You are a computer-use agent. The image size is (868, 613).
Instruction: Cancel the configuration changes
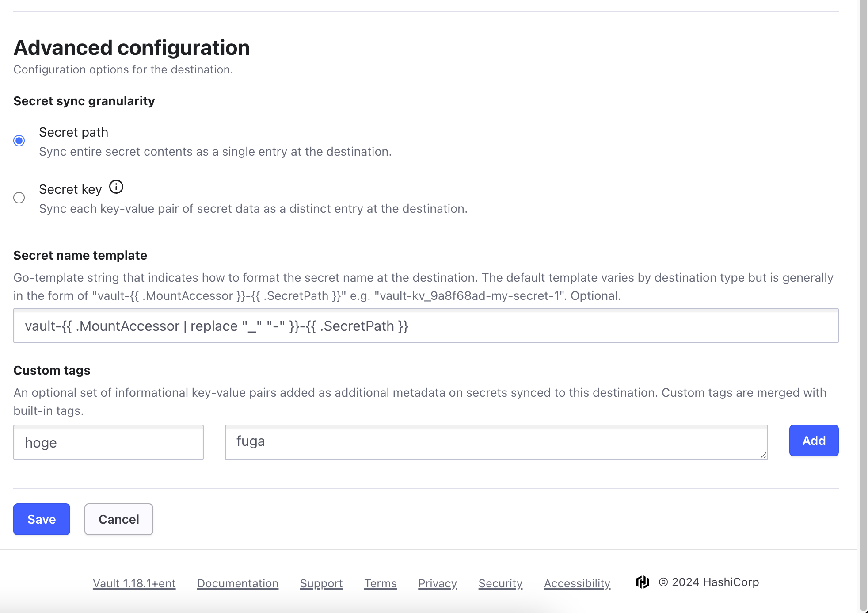[x=118, y=519]
